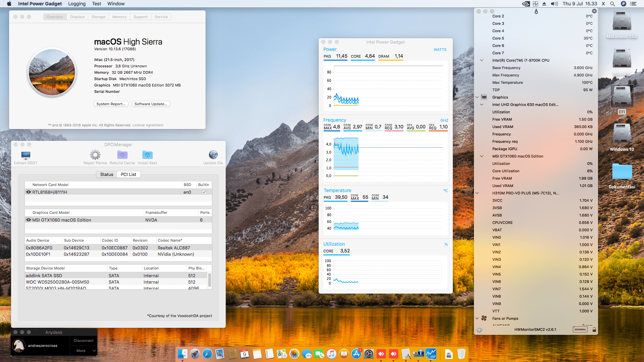Open the Logging menu in the menu bar
644x362 pixels.
pyautogui.click(x=76, y=4)
